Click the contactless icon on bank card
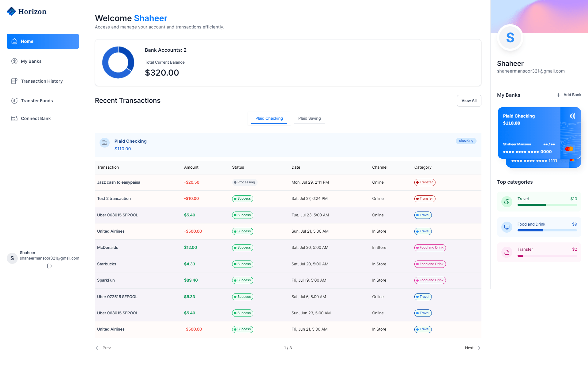Screen dimensions: 588x367 tap(572, 116)
